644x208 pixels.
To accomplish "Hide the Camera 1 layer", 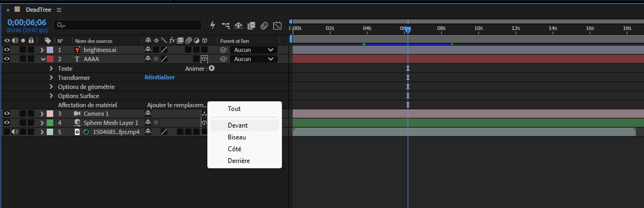I will click(x=7, y=113).
